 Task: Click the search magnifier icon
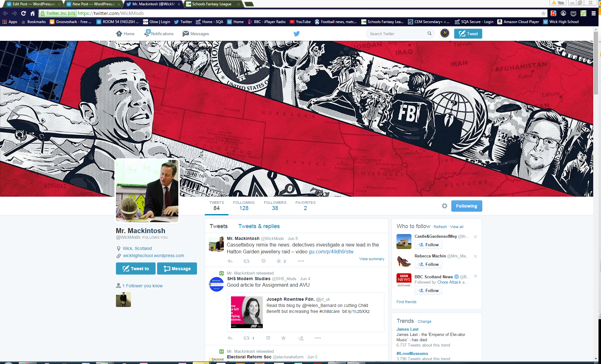pyautogui.click(x=430, y=34)
